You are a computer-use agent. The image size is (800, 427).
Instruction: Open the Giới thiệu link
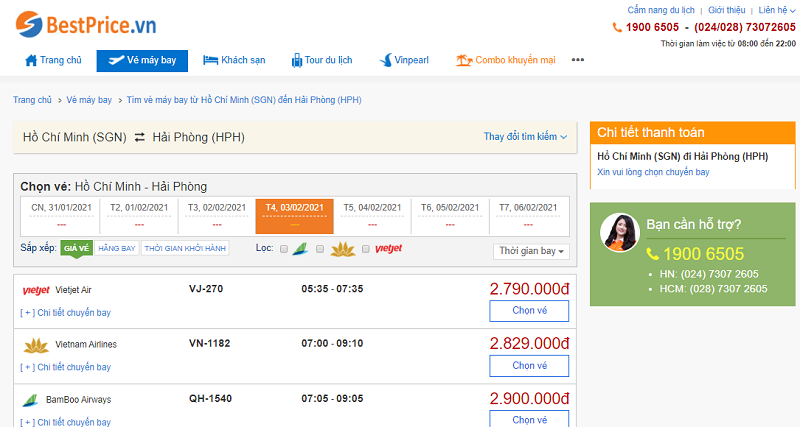click(727, 10)
